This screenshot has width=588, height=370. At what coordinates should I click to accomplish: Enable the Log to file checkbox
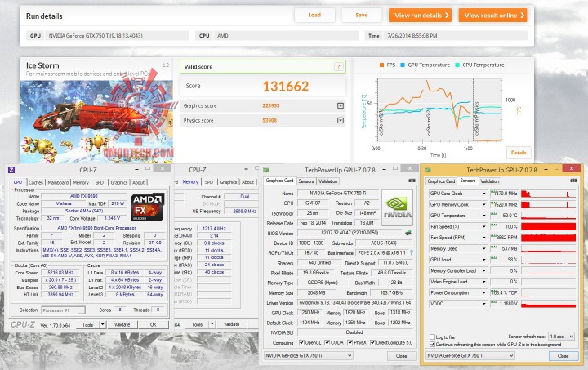[x=432, y=337]
